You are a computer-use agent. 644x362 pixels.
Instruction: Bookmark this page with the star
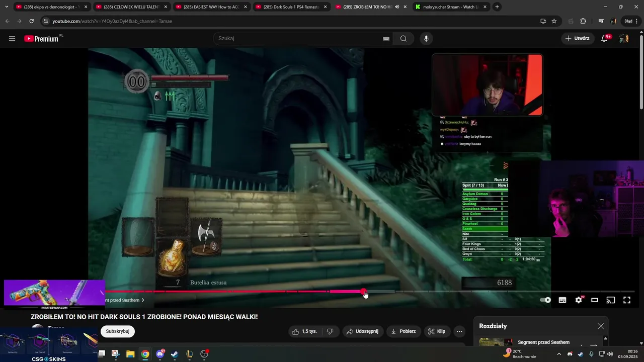pos(554,21)
